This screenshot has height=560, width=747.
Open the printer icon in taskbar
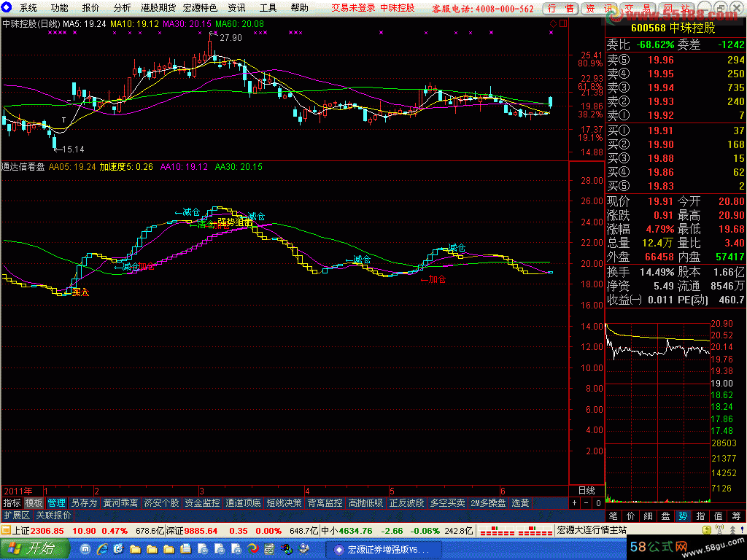186,549
